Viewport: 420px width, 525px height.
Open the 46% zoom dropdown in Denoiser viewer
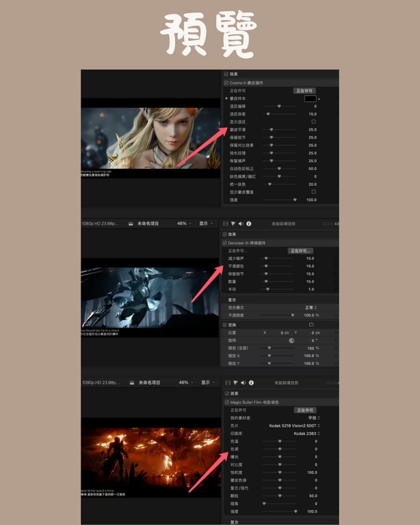coord(184,224)
